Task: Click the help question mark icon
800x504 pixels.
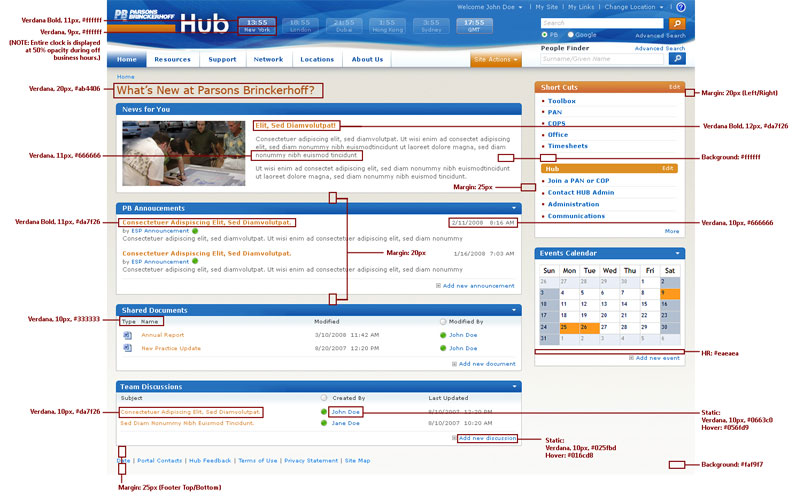Action: point(681,7)
